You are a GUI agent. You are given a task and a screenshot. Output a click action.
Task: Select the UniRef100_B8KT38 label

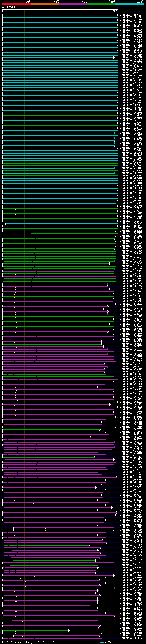[x=131, y=344]
